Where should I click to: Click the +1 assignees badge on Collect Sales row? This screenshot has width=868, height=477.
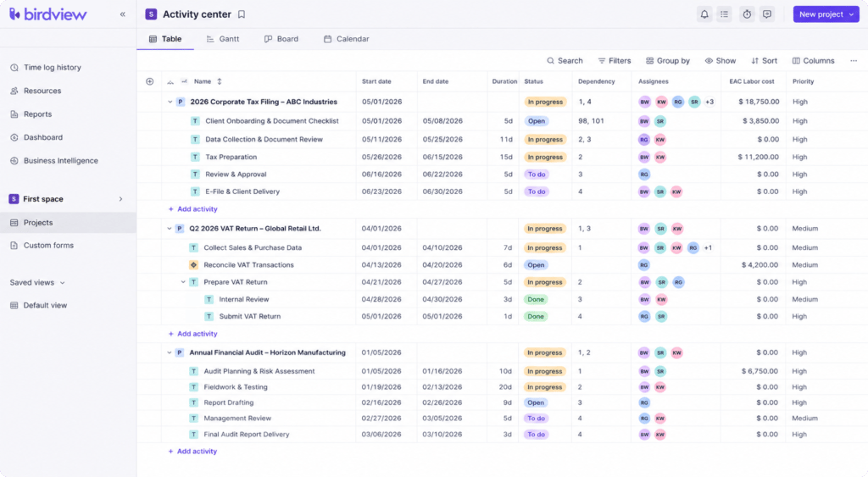point(708,248)
